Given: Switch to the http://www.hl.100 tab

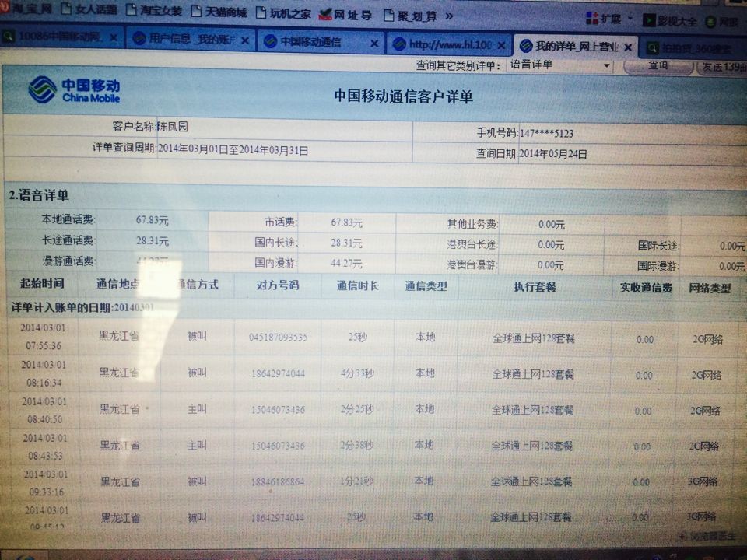Looking at the screenshot, I should point(448,45).
